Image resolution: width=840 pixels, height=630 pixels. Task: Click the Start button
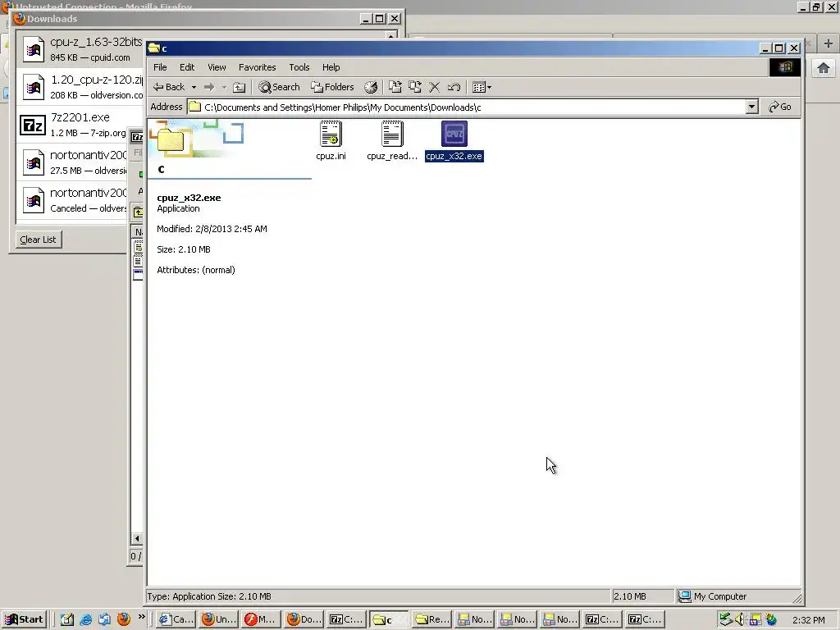pos(25,619)
